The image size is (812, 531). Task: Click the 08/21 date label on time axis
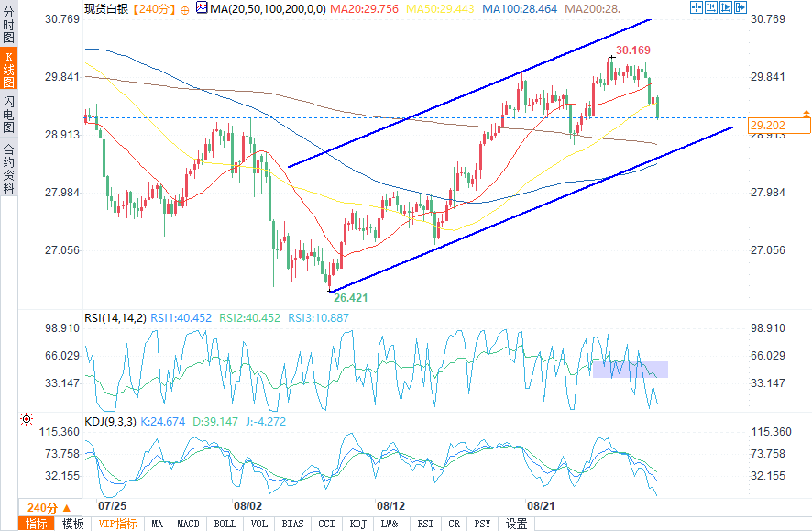(541, 505)
